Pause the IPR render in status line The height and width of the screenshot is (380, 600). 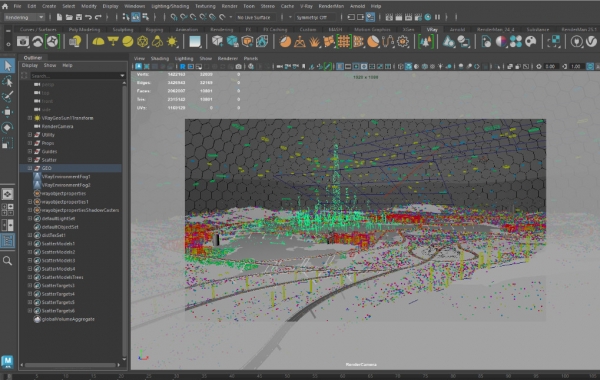click(x=437, y=17)
